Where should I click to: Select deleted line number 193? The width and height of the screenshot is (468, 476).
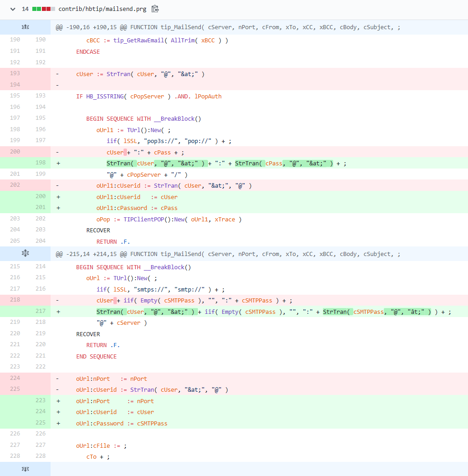click(15, 74)
